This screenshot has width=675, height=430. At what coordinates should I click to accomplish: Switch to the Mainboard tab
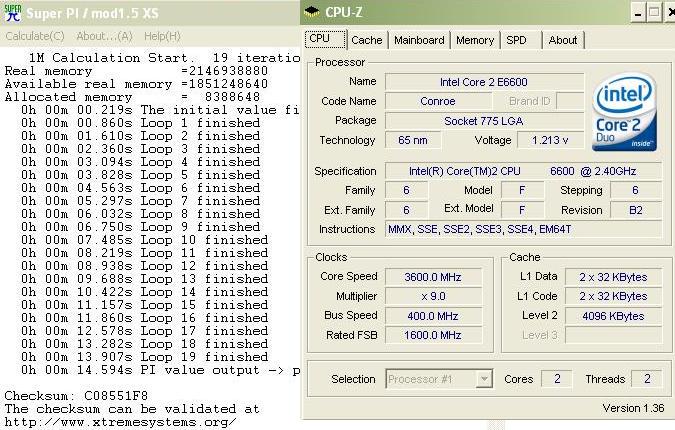(x=419, y=40)
